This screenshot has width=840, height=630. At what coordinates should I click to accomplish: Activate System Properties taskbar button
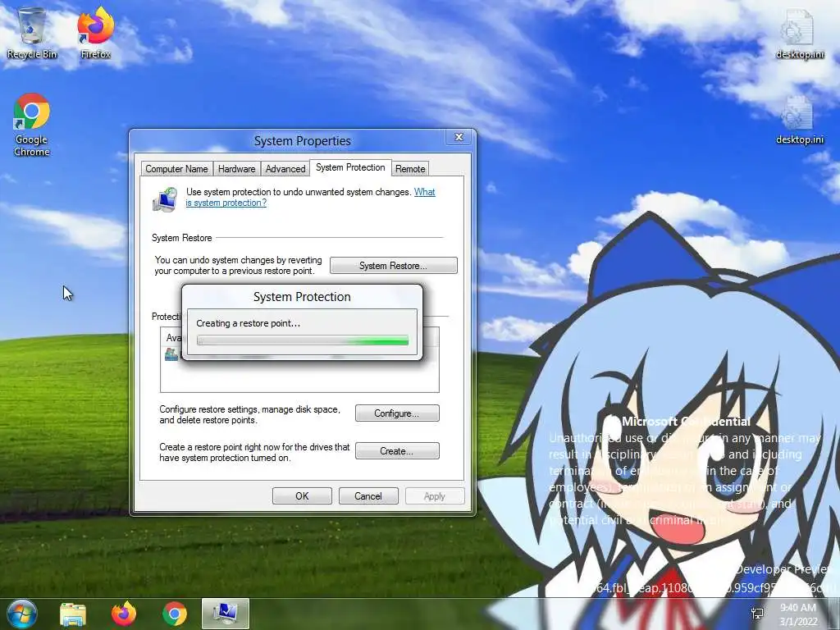click(226, 614)
